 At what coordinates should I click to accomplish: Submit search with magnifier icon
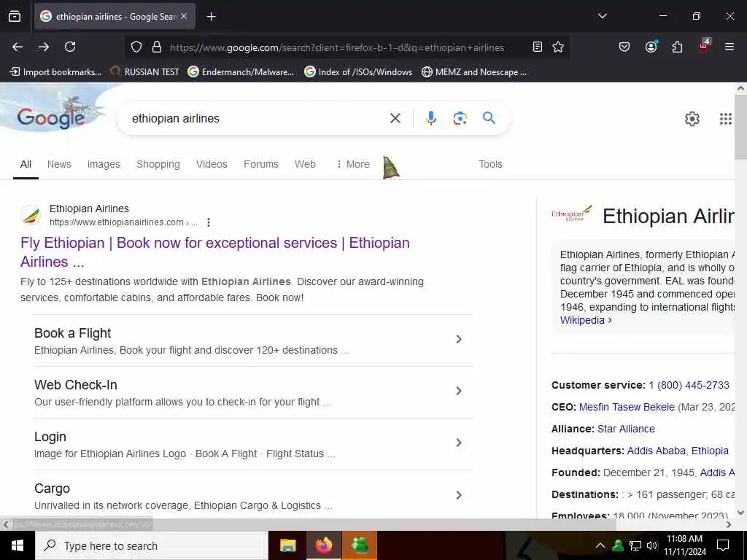(489, 117)
